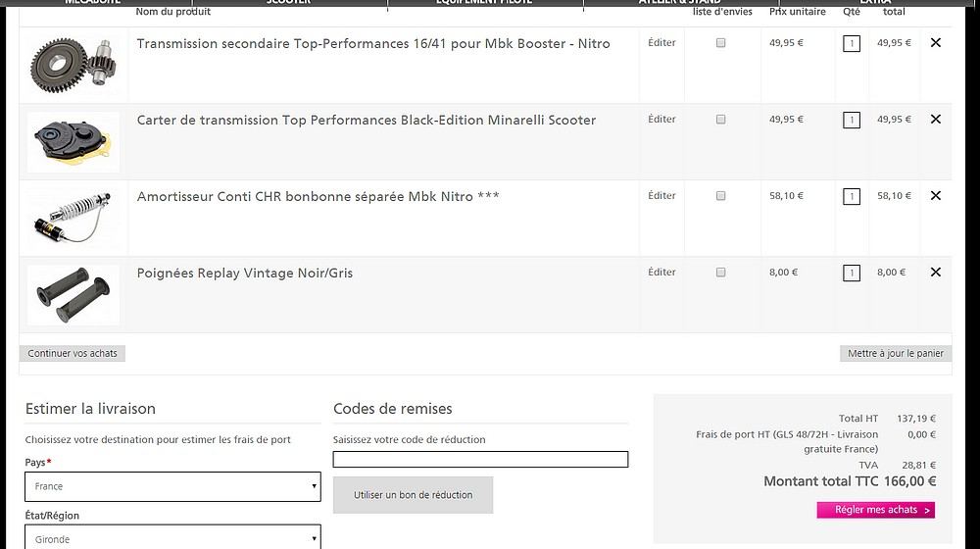Click the Nom du produit column header
This screenshot has width=980, height=549.
click(x=173, y=11)
